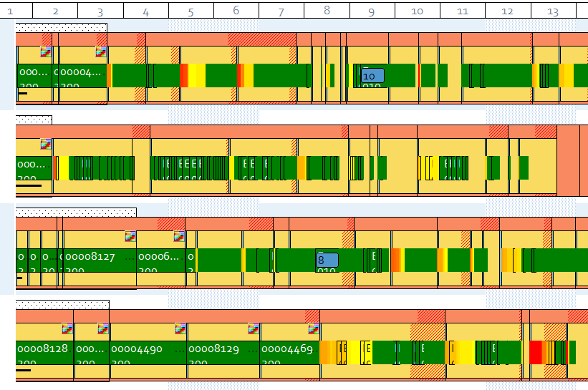The image size is (588, 390).
Task: Click the bright red segment in bottom row
Action: (x=536, y=353)
